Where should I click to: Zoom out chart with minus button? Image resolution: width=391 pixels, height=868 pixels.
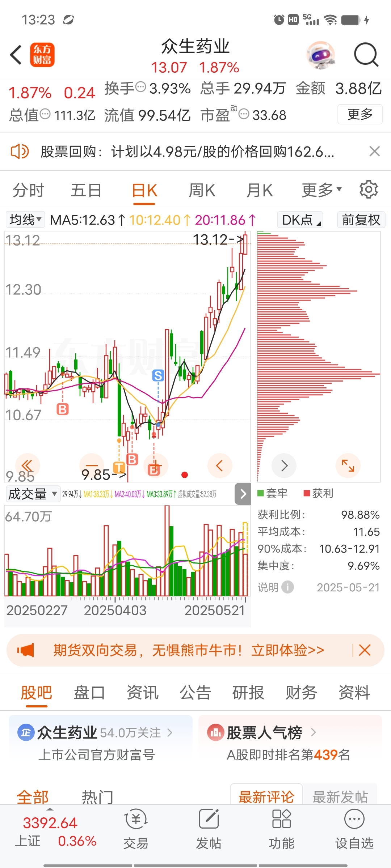coord(92,466)
